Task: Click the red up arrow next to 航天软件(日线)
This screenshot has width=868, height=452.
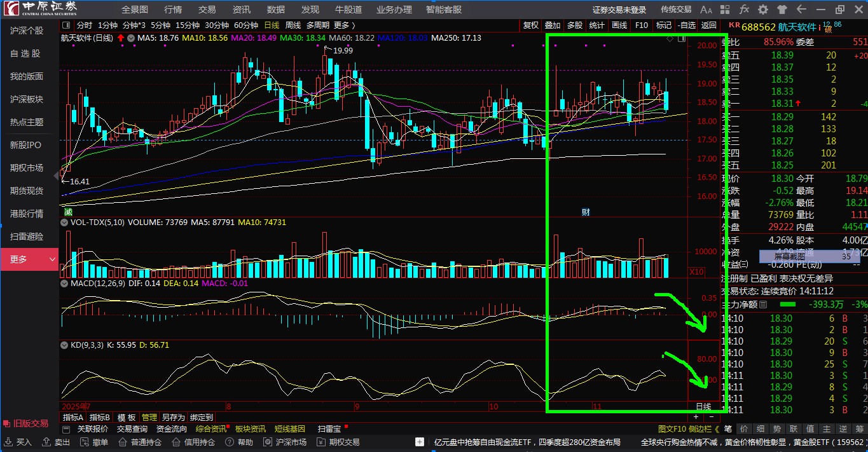Action: 121,38
